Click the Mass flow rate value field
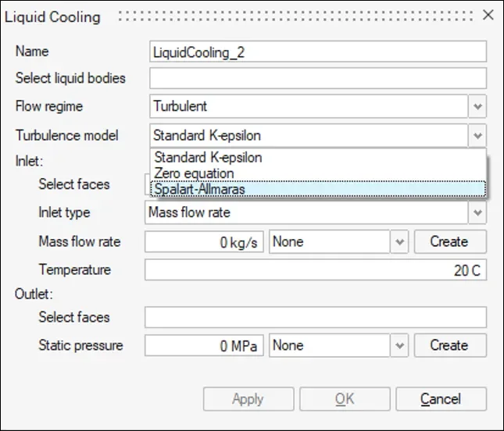 (204, 242)
